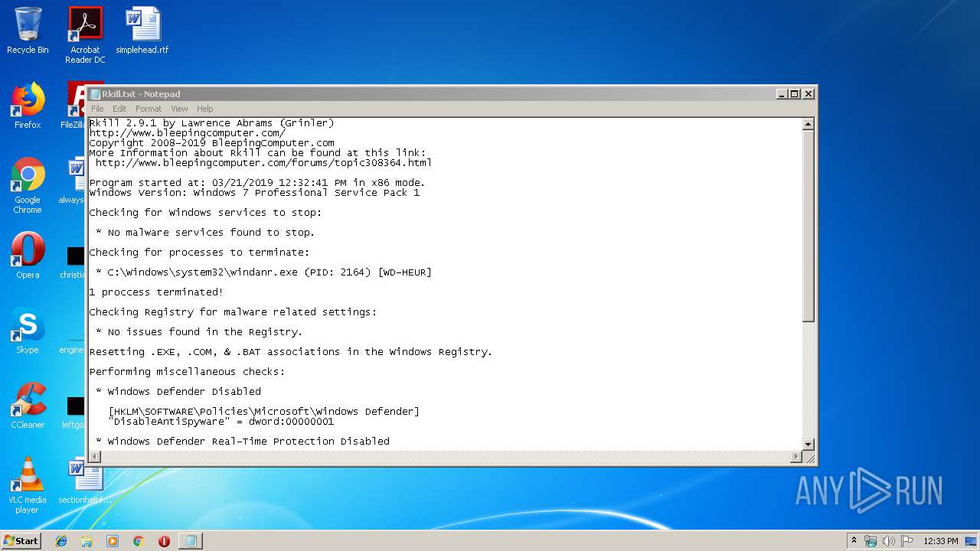Open the Action Center flag icon
Viewport: 980px width, 551px height.
[907, 541]
